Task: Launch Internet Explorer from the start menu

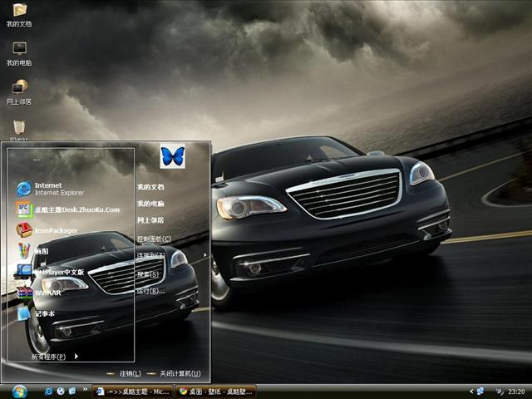Action: click(x=50, y=189)
